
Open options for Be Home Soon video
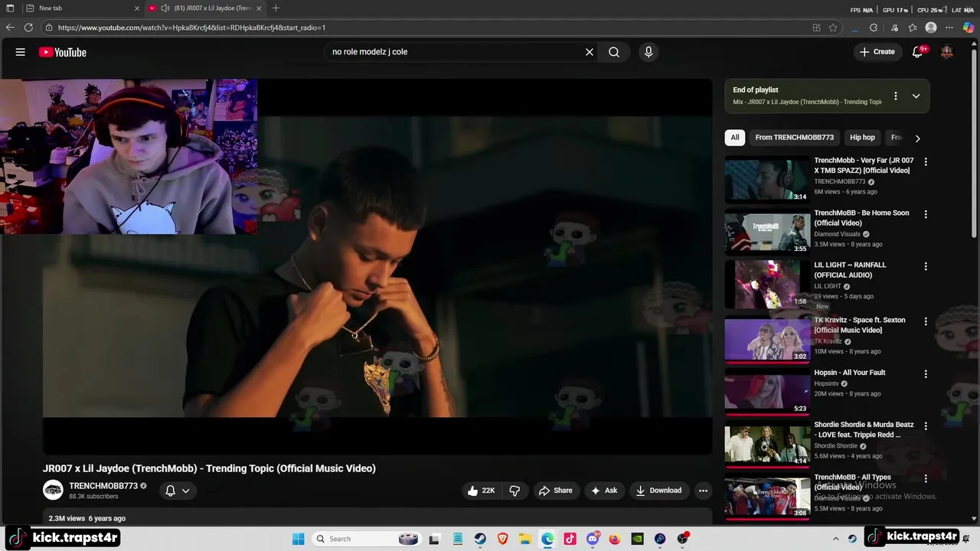pos(926,214)
